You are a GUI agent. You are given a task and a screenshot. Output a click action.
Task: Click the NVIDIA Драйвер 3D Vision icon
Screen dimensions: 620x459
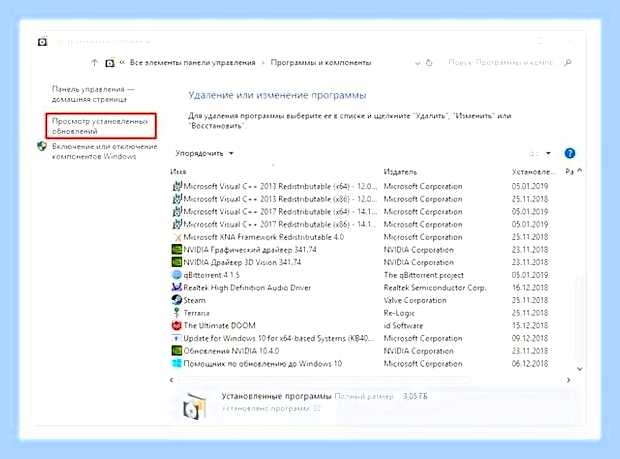(177, 262)
